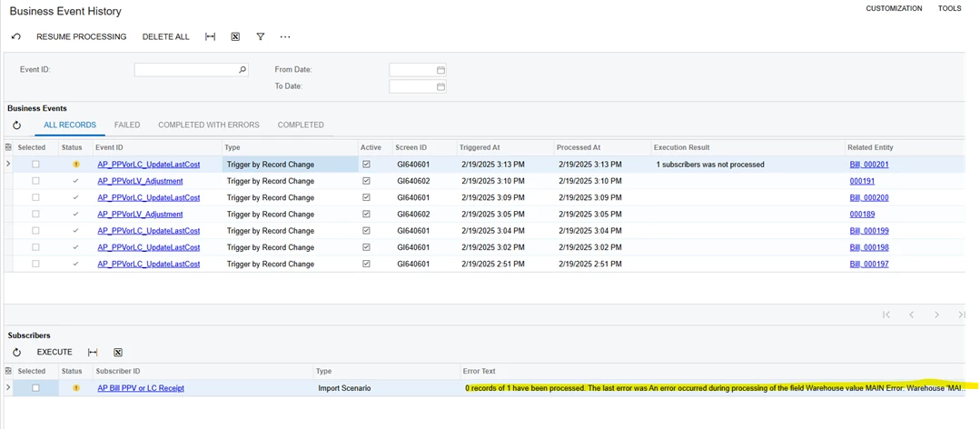Viewport: 980px width, 430px height.
Task: Expand the row indicator arrow in the Subscribers grid
Action: pos(7,388)
